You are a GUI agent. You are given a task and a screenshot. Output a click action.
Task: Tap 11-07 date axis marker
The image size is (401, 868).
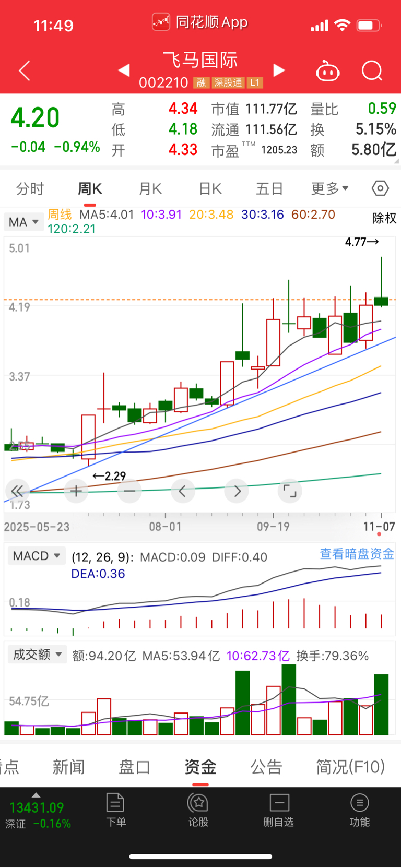click(379, 527)
